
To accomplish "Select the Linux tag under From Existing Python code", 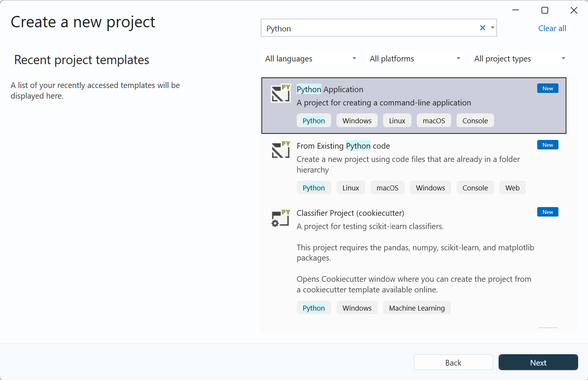I will click(350, 187).
